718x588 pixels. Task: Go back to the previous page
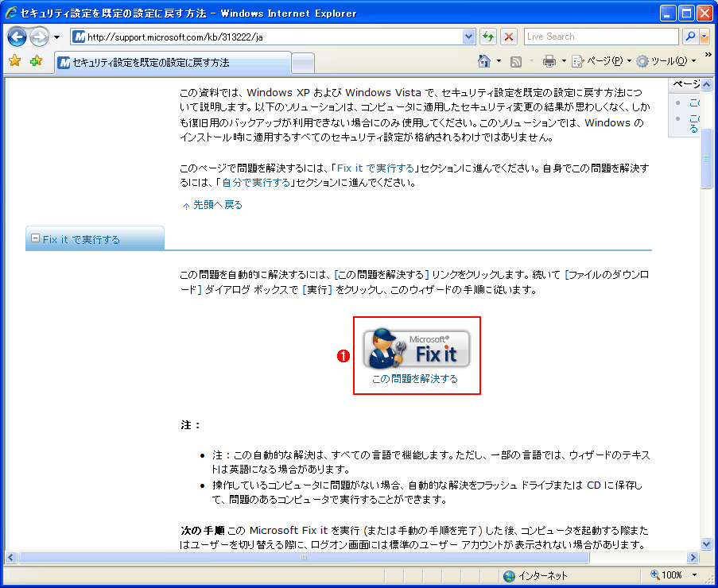pyautogui.click(x=17, y=37)
